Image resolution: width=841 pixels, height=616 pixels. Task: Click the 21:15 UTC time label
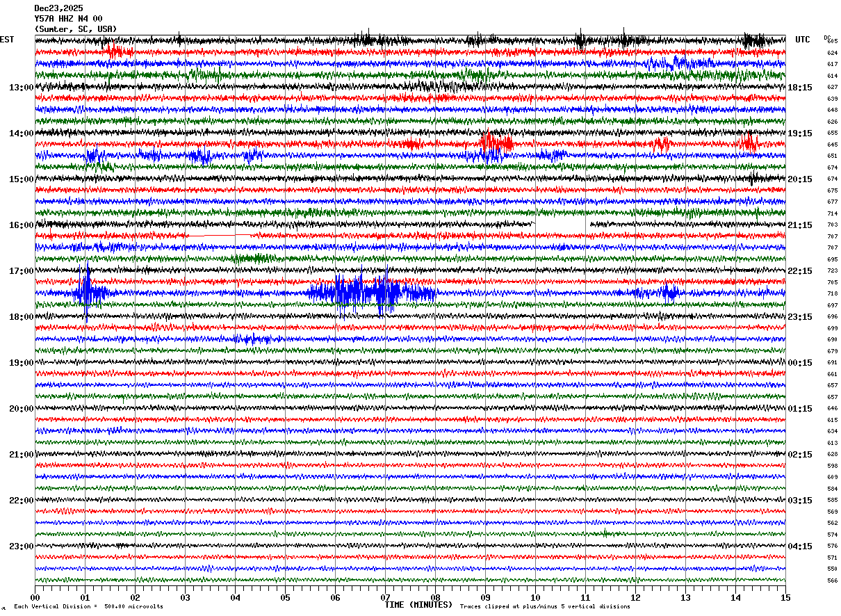pyautogui.click(x=800, y=225)
